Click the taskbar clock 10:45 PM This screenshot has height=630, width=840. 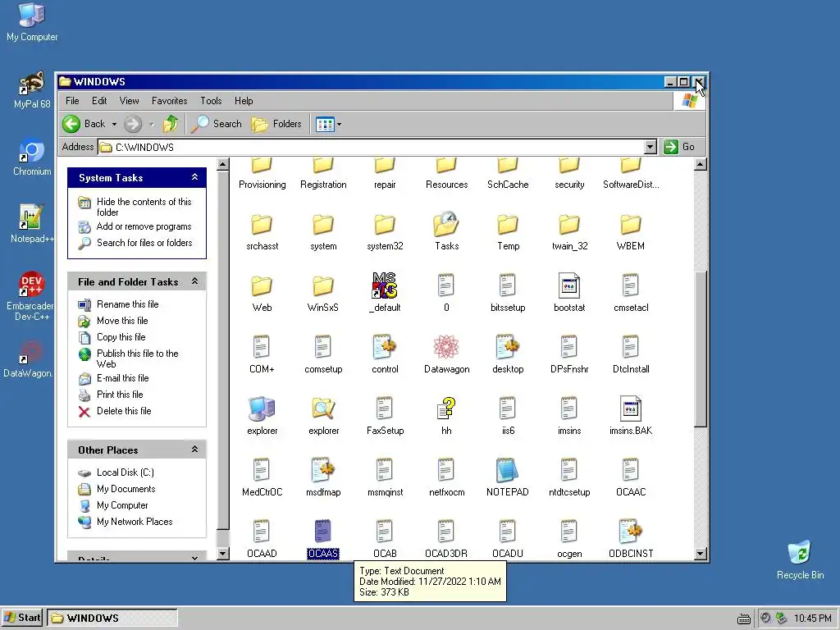click(813, 619)
